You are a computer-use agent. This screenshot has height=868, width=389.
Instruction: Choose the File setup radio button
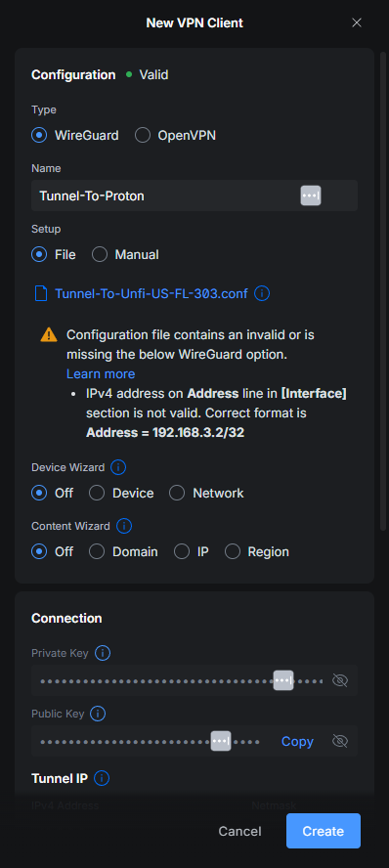(x=39, y=255)
